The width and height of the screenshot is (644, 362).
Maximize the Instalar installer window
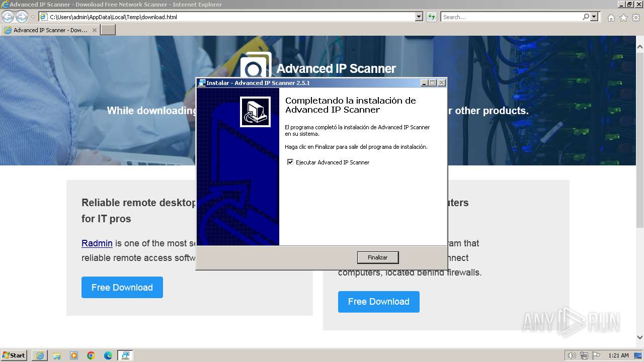coord(433,83)
